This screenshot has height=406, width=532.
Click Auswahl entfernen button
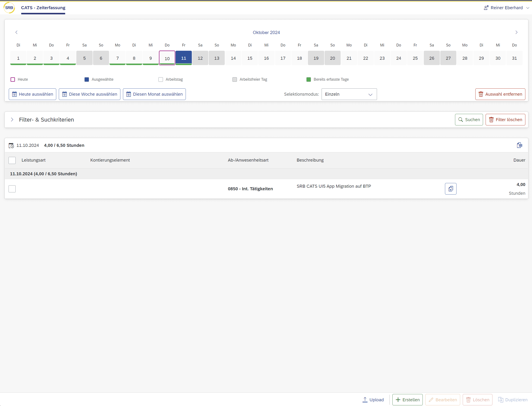point(500,94)
